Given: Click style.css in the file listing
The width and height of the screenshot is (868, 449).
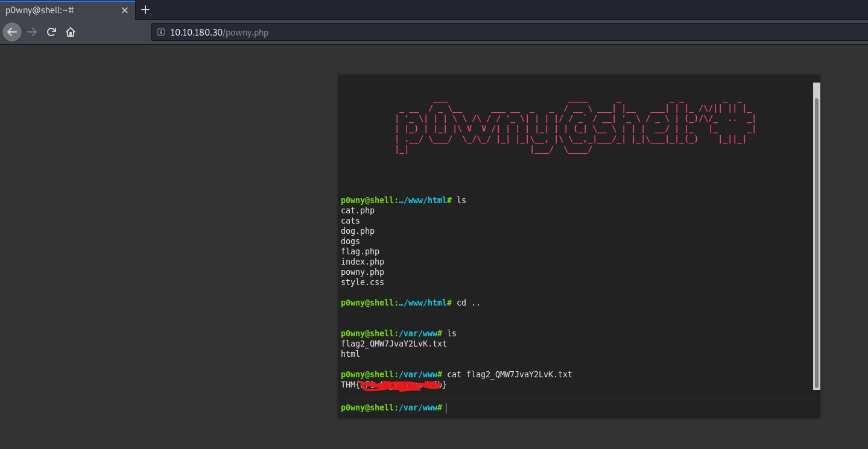Looking at the screenshot, I should pyautogui.click(x=363, y=282).
